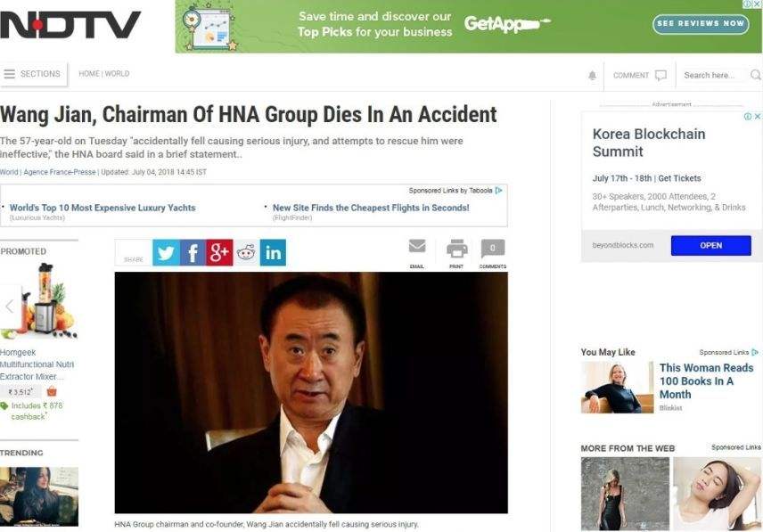Open the Sections hamburger menu
The image size is (763, 532).
coord(33,74)
